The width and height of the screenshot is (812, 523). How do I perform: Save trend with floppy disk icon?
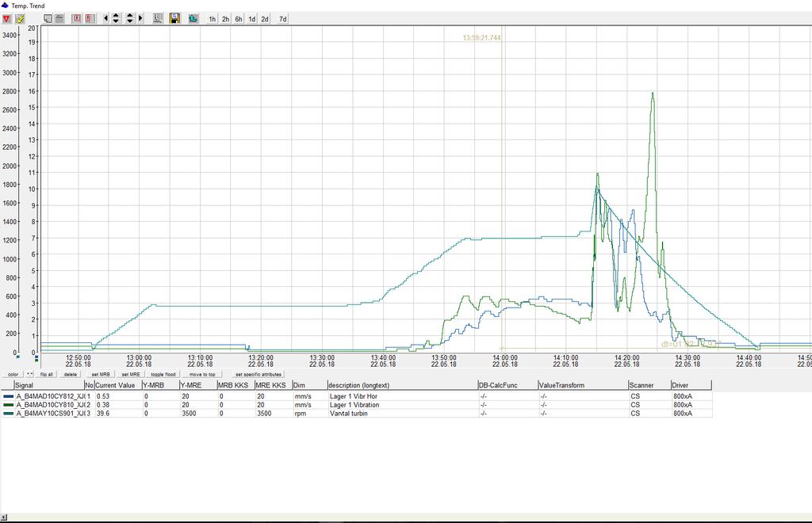coord(175,19)
